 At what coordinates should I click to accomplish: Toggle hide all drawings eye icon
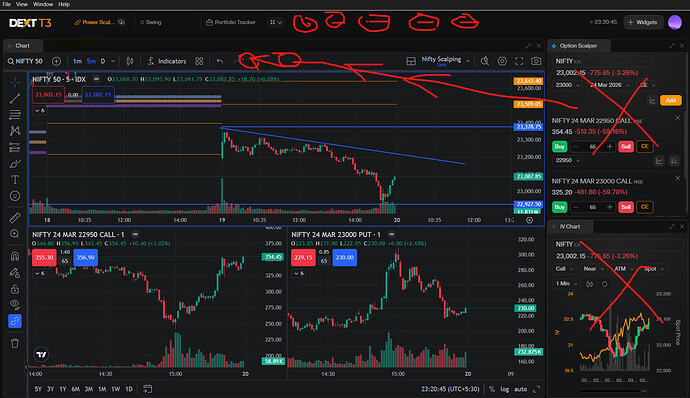tap(15, 304)
